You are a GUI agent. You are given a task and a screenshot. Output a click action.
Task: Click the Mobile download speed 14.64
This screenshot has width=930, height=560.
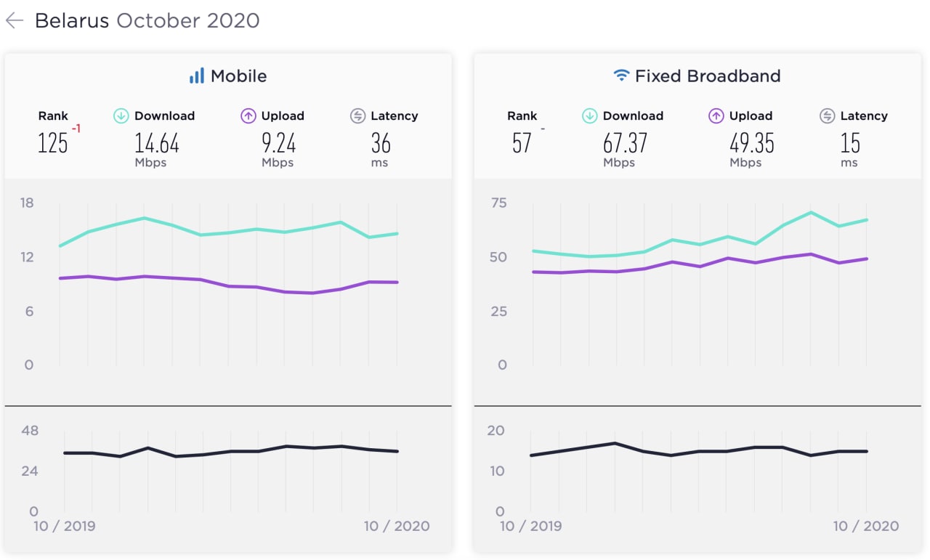pyautogui.click(x=157, y=143)
